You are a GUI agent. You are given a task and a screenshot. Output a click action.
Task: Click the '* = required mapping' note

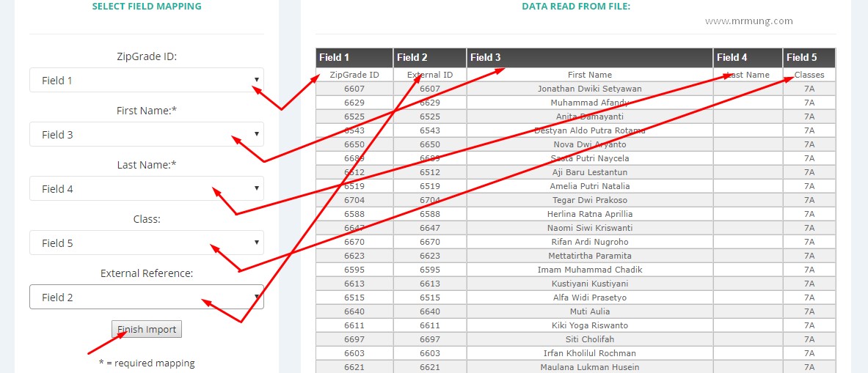coord(147,363)
